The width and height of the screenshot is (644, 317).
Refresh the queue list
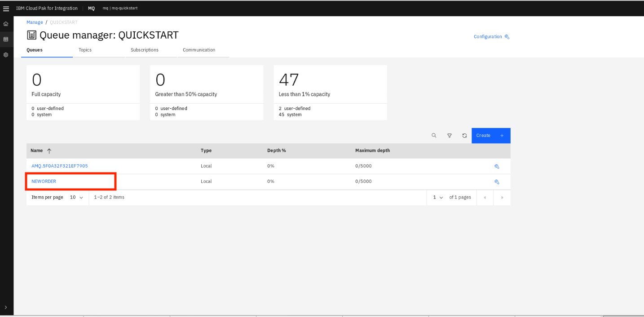point(464,135)
